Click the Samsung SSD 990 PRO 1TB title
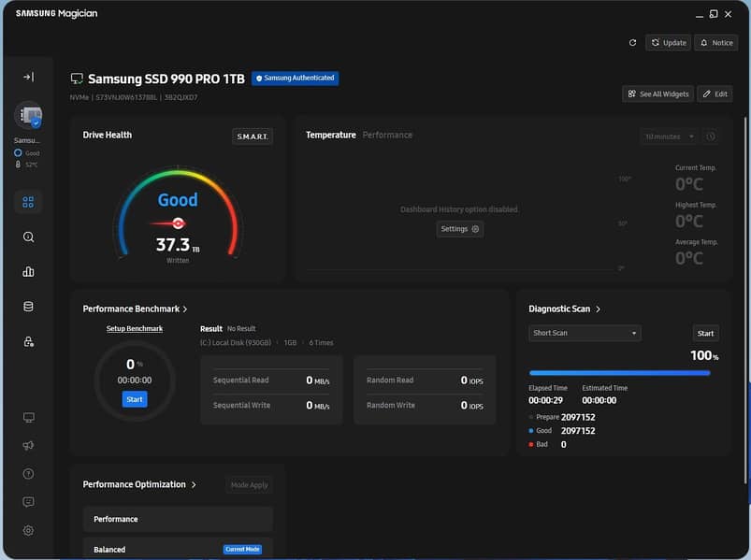The width and height of the screenshot is (751, 560). click(166, 79)
